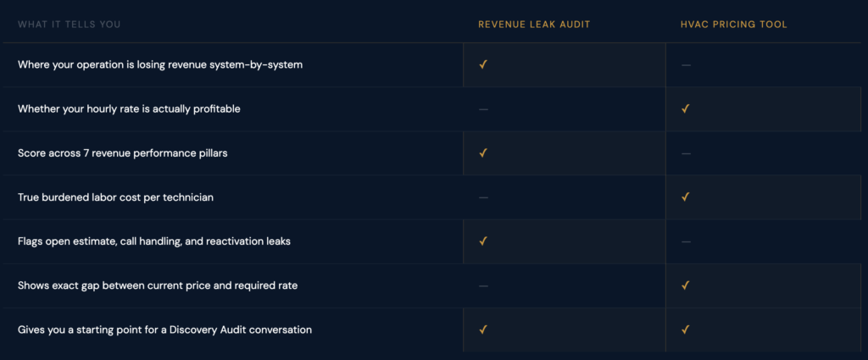
Task: Click HVAC Pricing Tool checkmark for burdened labor cost
Action: (685, 197)
